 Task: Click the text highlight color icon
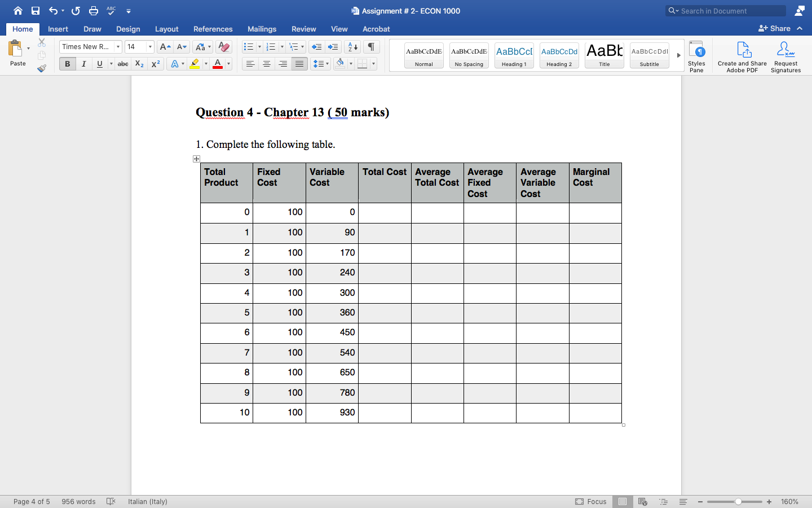195,64
